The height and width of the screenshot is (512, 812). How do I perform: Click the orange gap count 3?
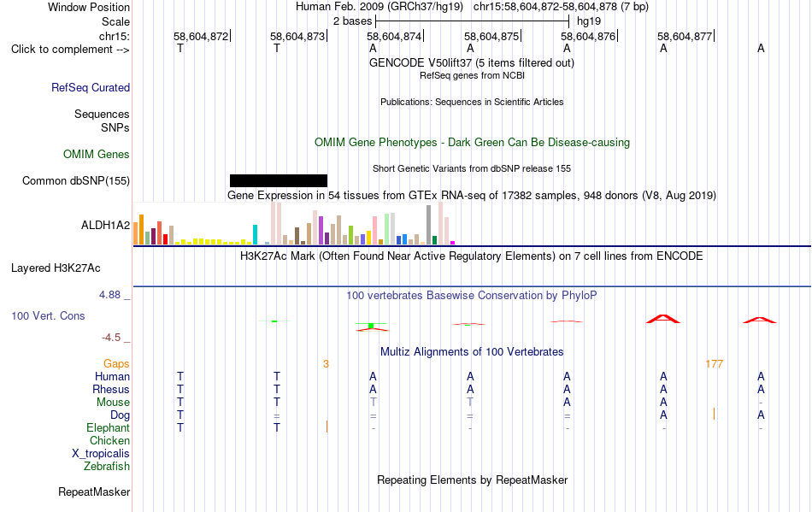pyautogui.click(x=326, y=364)
